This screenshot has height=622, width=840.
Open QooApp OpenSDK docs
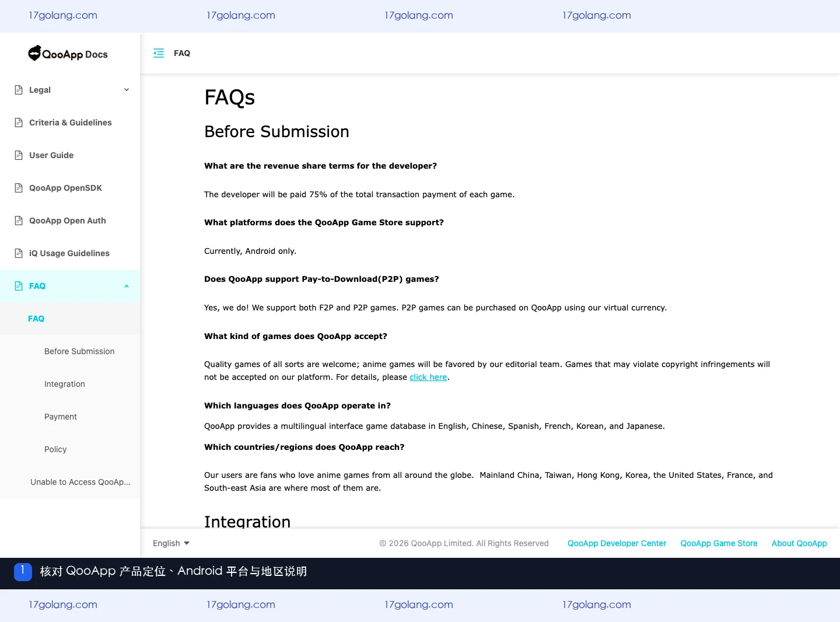click(70, 188)
